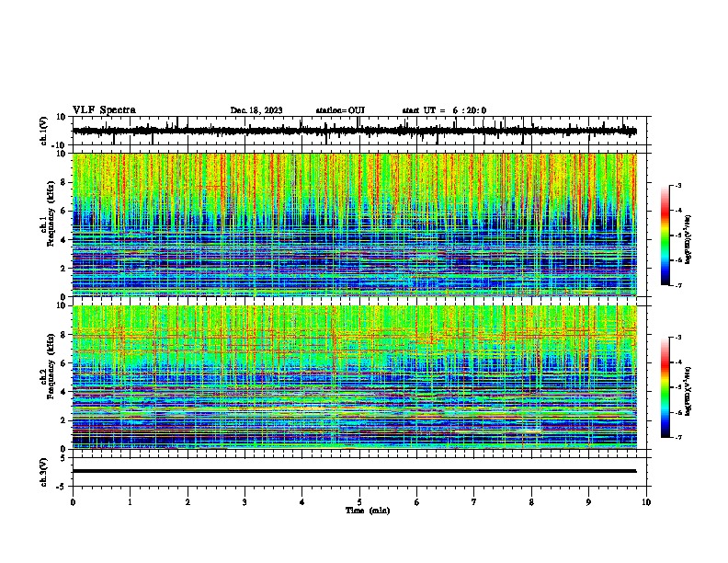Image resolution: width=728 pixels, height=563 pixels.
Task: Click the 'Time (min)' axis title
Action: tap(368, 511)
